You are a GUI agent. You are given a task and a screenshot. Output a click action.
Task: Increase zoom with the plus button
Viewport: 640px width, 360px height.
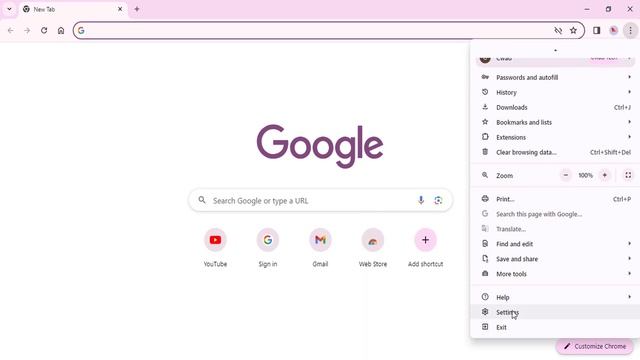604,176
